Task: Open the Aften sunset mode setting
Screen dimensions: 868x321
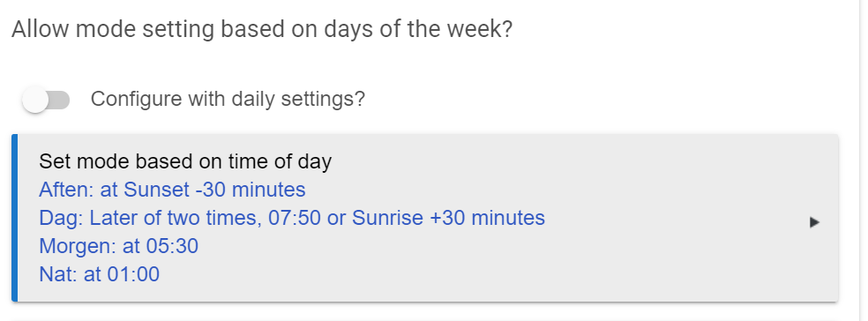Action: [x=172, y=190]
